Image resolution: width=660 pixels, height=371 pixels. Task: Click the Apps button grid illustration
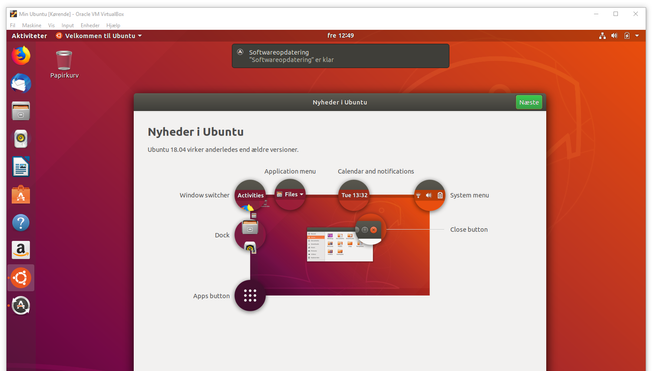click(250, 296)
